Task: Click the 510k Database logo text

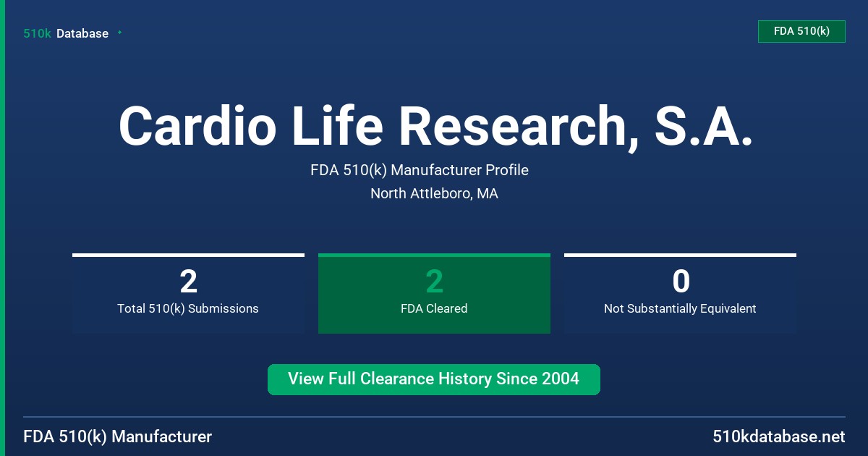Action: pyautogui.click(x=66, y=33)
